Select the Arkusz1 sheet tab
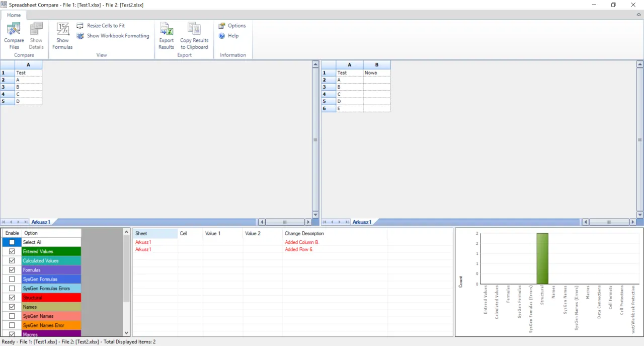 [x=42, y=222]
